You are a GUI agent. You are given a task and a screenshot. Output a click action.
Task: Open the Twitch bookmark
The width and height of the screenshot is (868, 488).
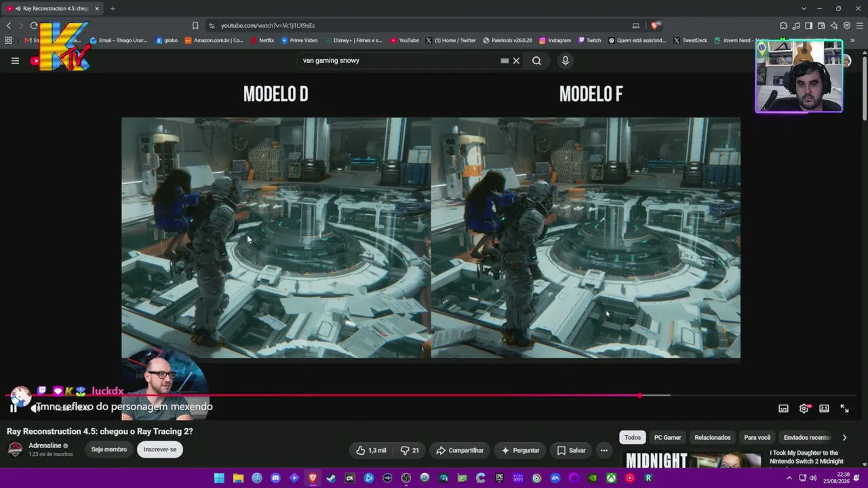[590, 40]
